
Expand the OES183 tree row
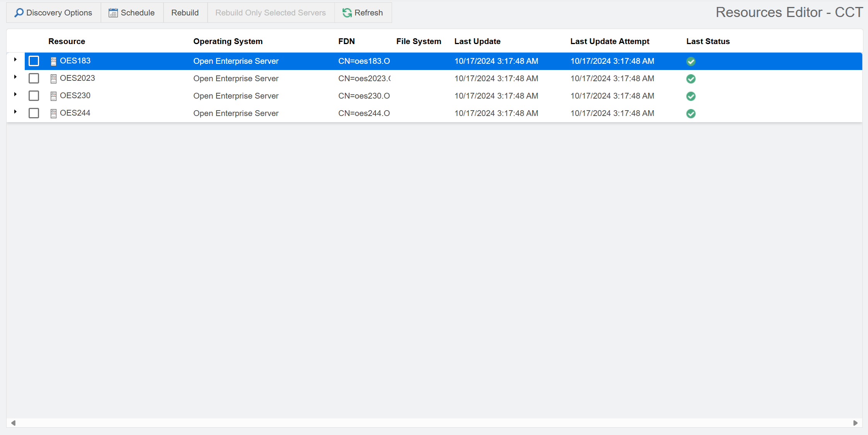[15, 60]
